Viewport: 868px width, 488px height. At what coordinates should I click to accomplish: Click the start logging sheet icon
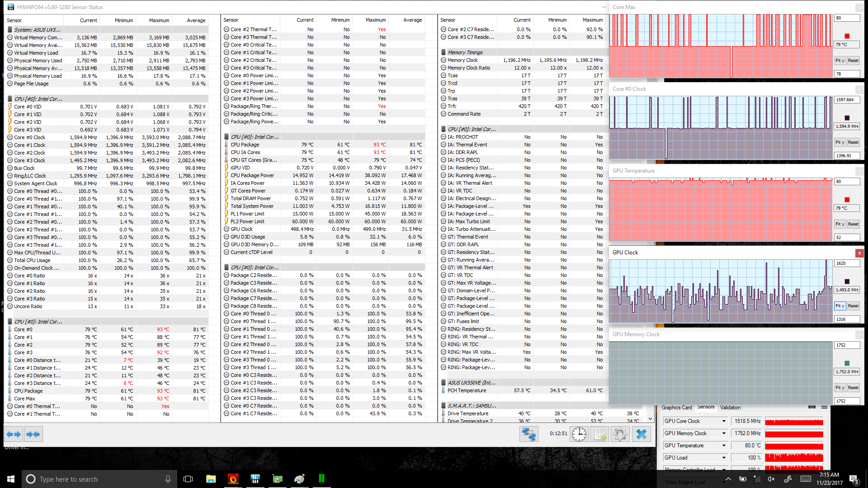pyautogui.click(x=600, y=434)
